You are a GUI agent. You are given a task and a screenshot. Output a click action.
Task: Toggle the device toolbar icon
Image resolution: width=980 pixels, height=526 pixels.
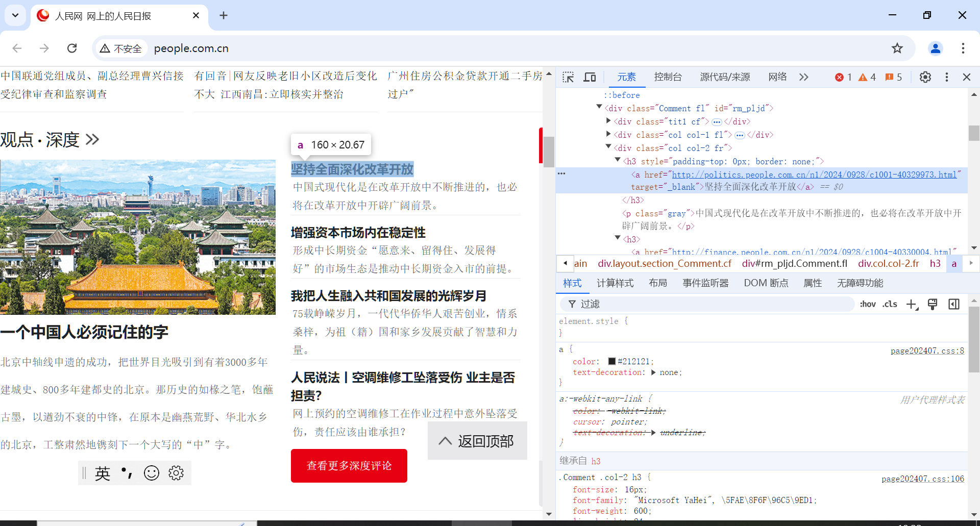[590, 77]
